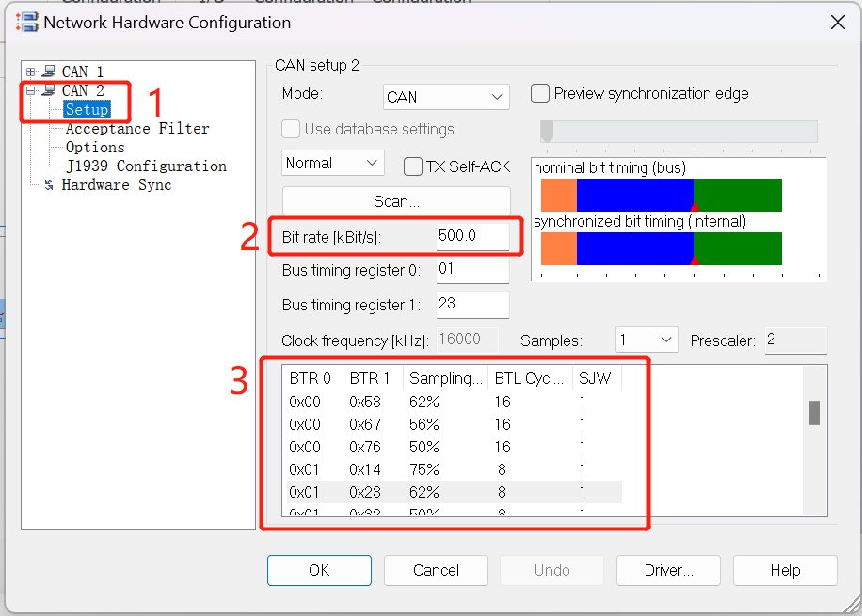Click the Bit rate input field
Screen dimensions: 862x616
click(472, 237)
